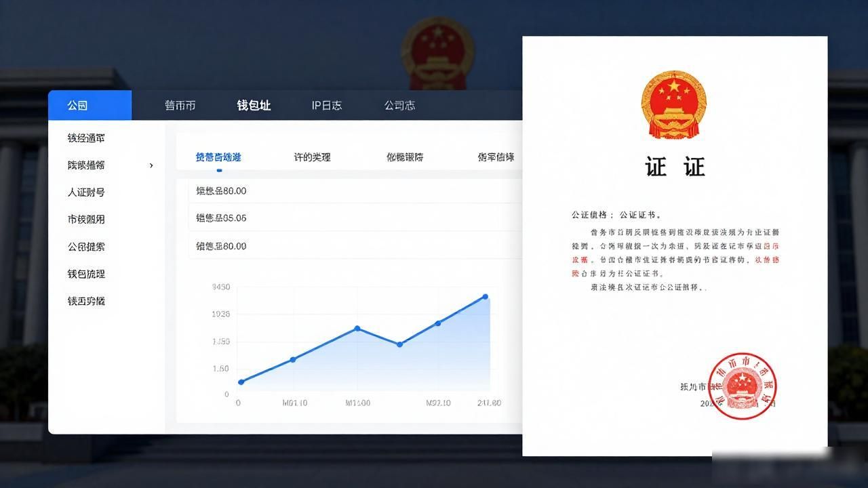Click the national emblem on the certificate
868x488 pixels.
[674, 106]
